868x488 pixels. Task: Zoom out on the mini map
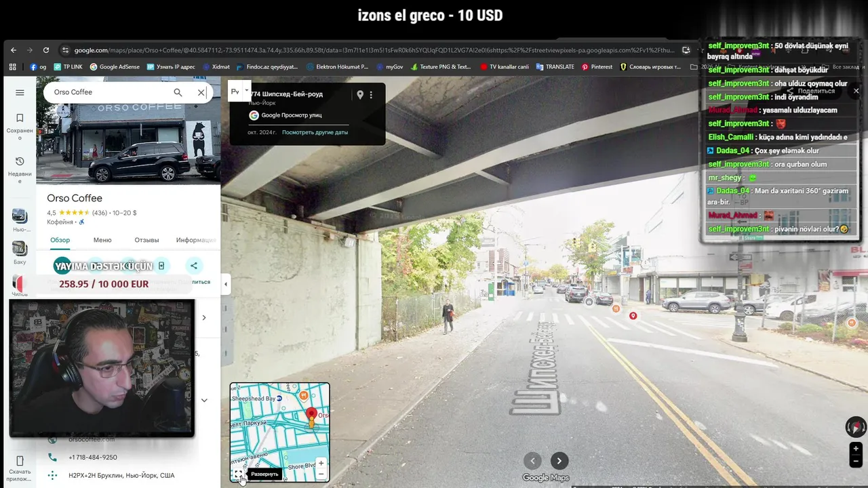321,474
